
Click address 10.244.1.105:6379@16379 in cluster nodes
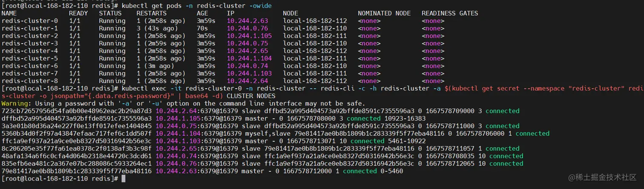(197, 118)
